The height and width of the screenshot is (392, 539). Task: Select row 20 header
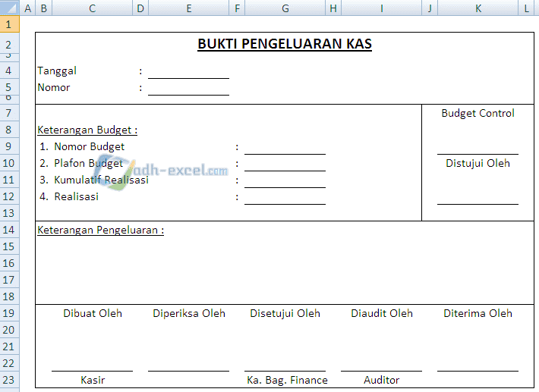[10, 330]
